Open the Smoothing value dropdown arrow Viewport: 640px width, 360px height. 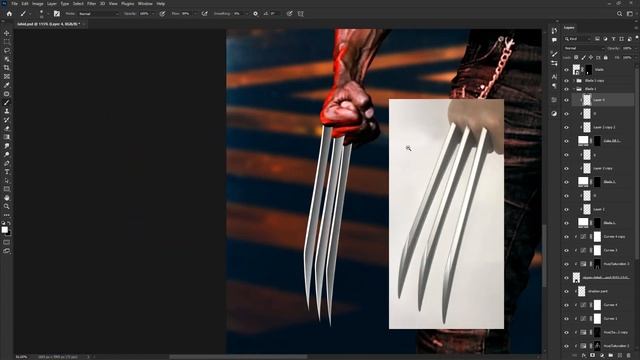pos(246,13)
